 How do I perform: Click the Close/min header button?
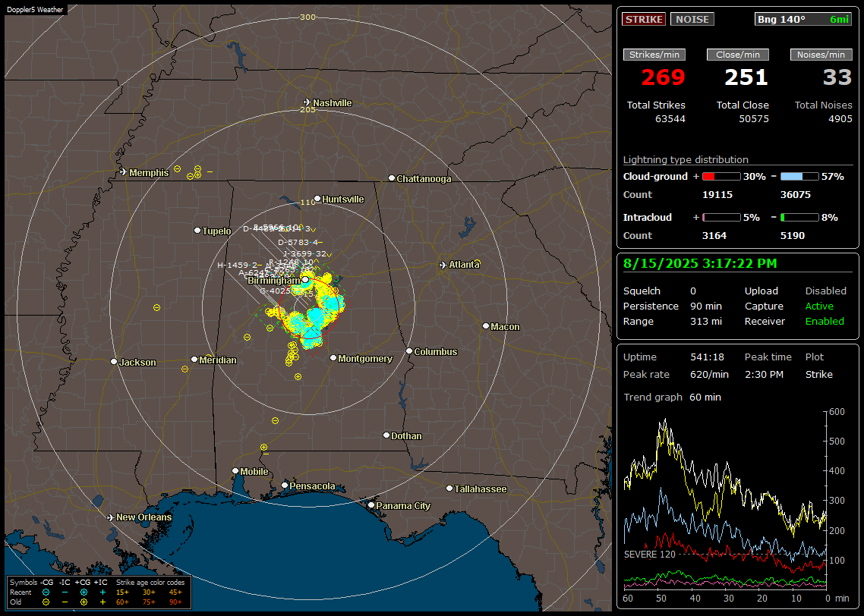tap(738, 55)
